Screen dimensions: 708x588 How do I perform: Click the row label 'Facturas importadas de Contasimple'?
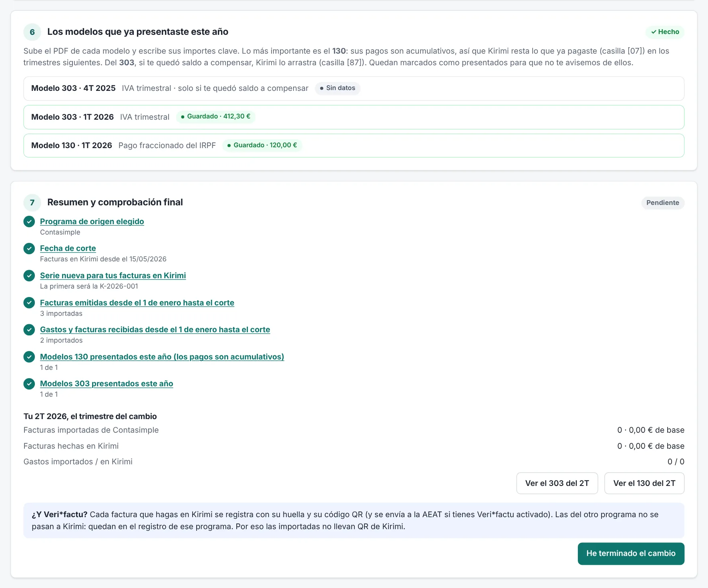pos(91,430)
